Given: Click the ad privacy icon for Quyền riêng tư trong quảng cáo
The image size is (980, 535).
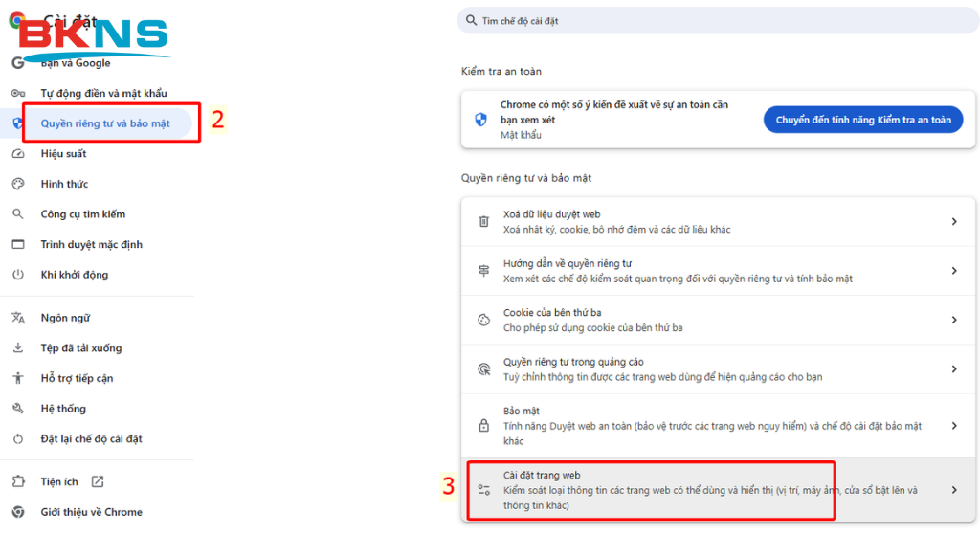Looking at the screenshot, I should coord(483,369).
